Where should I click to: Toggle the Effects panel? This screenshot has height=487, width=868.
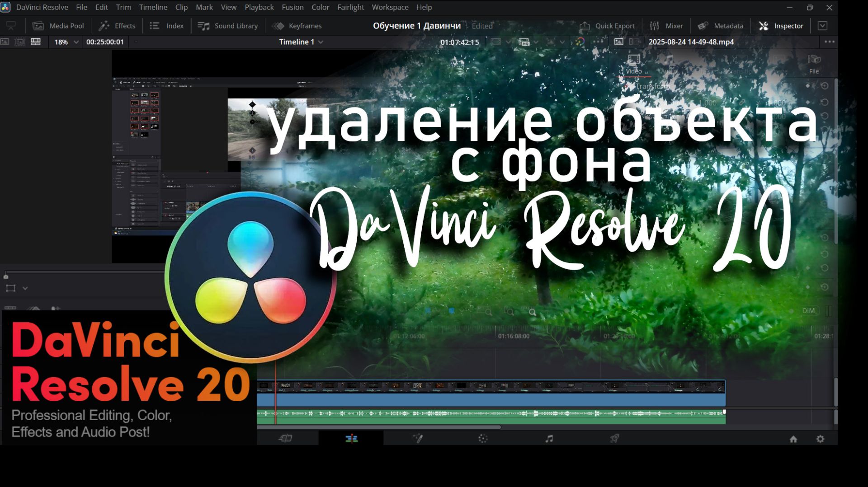[x=117, y=26]
